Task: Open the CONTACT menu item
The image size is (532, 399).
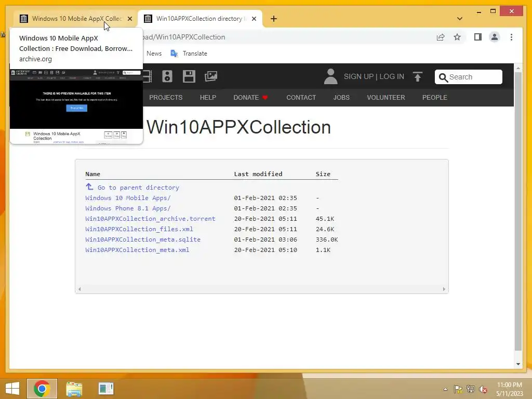Action: pos(301,97)
